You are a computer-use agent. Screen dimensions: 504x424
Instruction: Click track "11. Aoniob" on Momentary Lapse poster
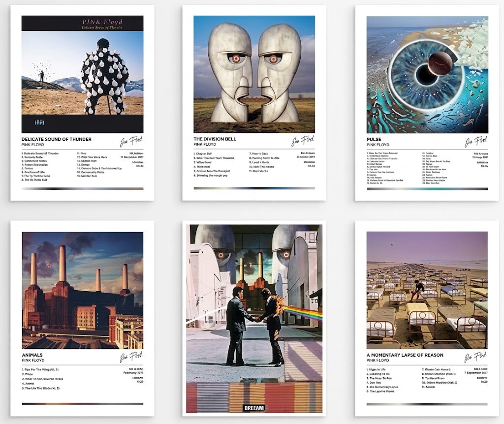click(x=429, y=387)
